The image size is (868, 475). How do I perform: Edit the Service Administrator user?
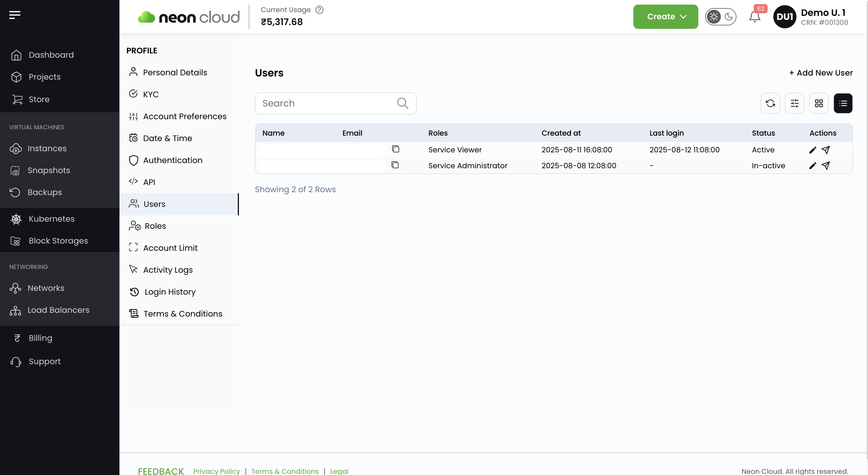pos(812,165)
